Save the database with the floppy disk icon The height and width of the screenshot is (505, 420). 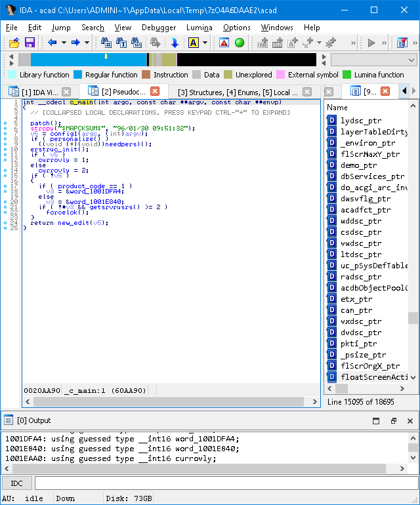pos(30,43)
